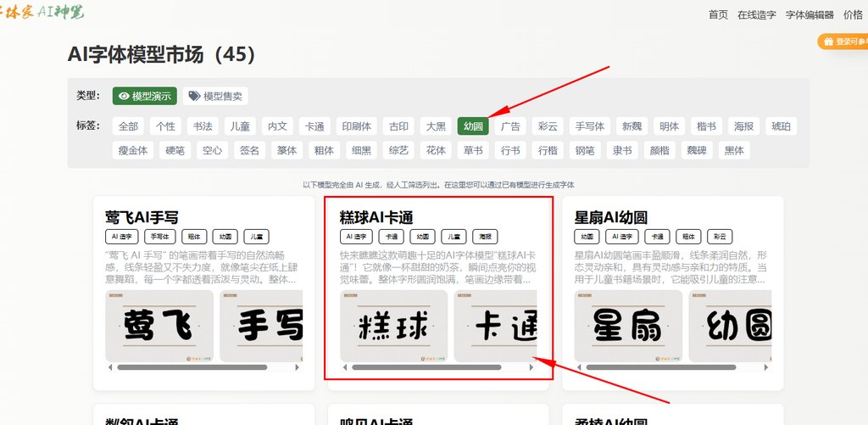The height and width of the screenshot is (425, 868).
Task: Open the 莺飞 preview thumbnail
Action: point(159,326)
